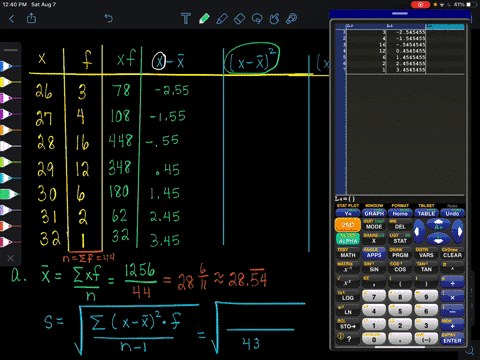Image resolution: width=480 pixels, height=360 pixels.
Task: Tap the calculator window's top grab handle
Action: (400, 14)
